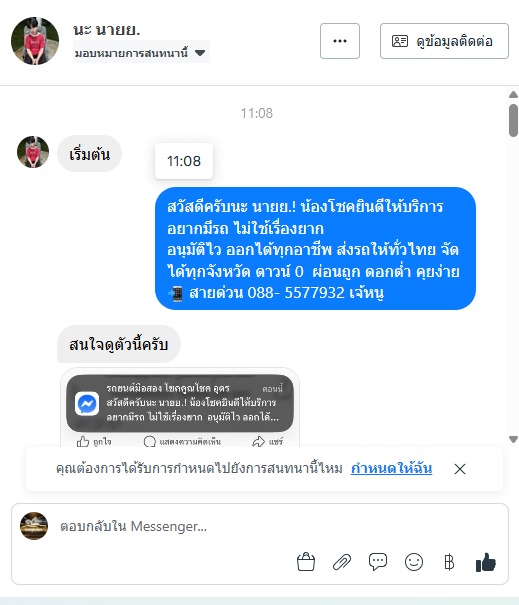This screenshot has width=519, height=605.
Task: Click the เริ่มต้น message bubble
Action: [90, 154]
